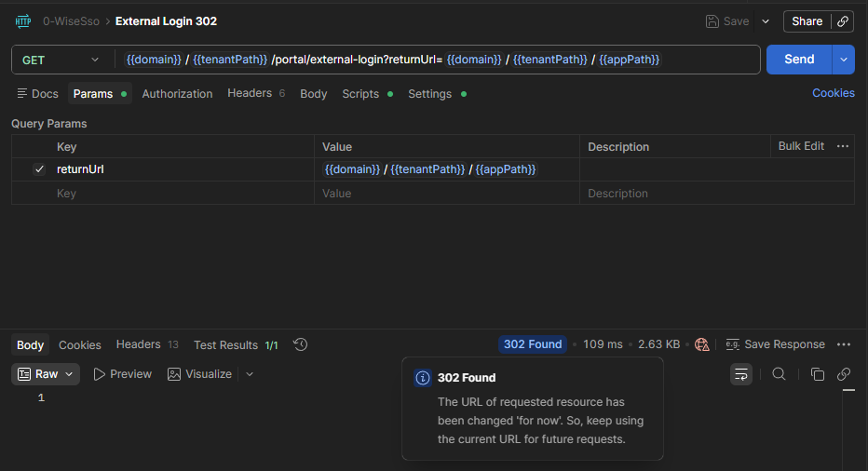868x471 pixels.
Task: Click the returnUrl key cell
Action: [185, 169]
